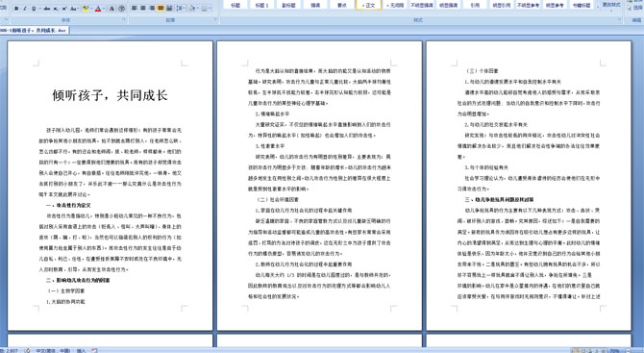Click the character shading icon
The image size is (644, 353).
pyautogui.click(x=111, y=9)
